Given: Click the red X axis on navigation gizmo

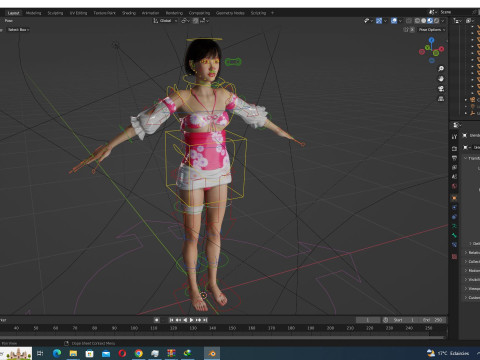Looking at the screenshot, I should point(442,49).
